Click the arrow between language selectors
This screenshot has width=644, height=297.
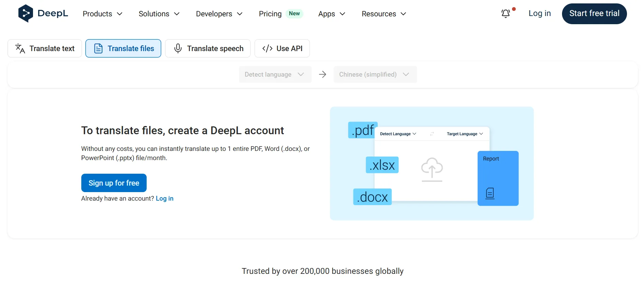(323, 74)
